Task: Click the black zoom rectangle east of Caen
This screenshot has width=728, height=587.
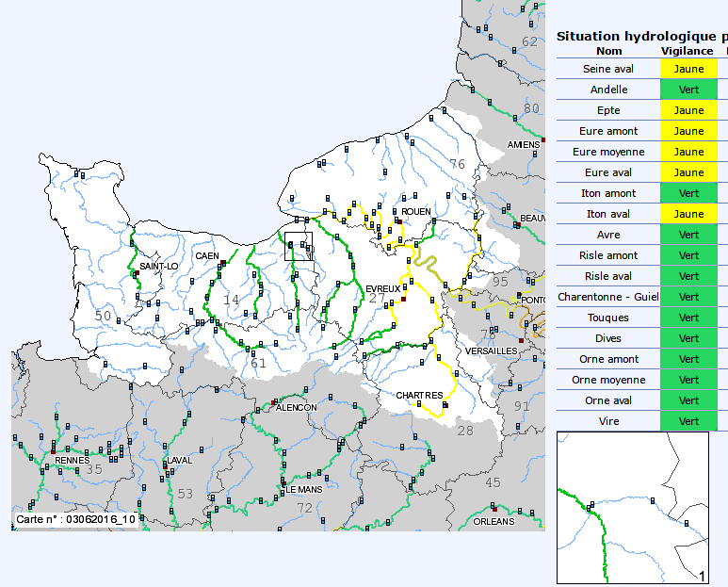Action: coord(298,245)
